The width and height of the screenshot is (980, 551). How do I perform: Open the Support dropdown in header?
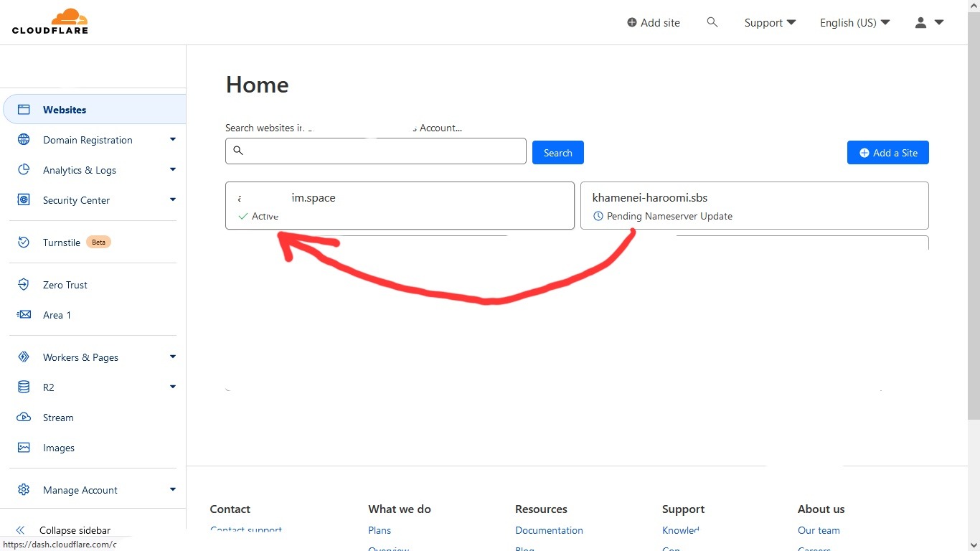point(770,23)
